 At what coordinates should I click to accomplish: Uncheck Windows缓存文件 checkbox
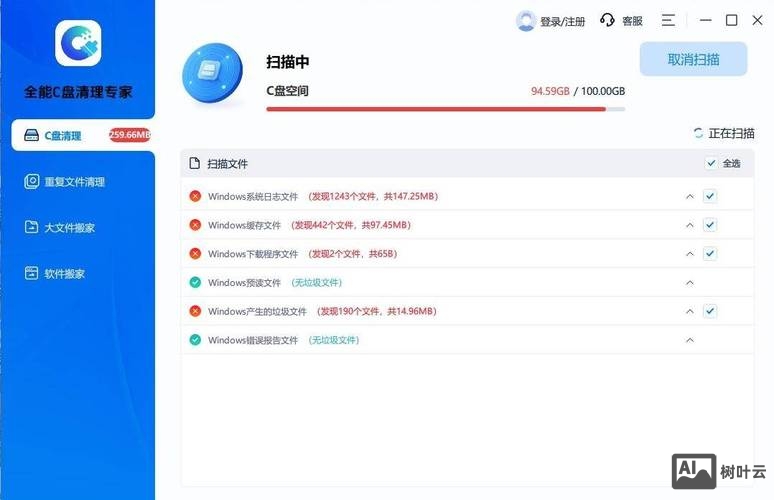(x=710, y=225)
